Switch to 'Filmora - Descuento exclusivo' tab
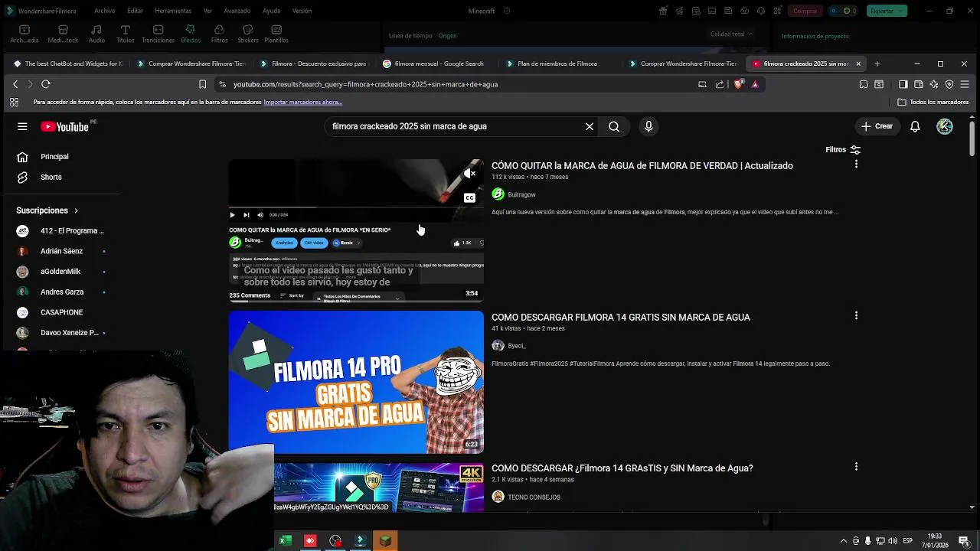The width and height of the screenshot is (980, 551). pyautogui.click(x=314, y=64)
